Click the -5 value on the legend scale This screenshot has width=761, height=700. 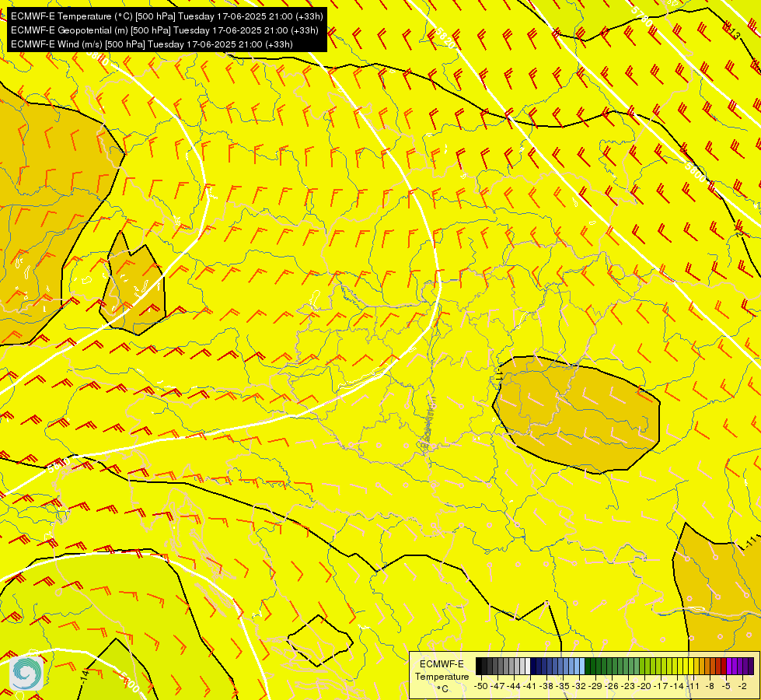tap(726, 687)
